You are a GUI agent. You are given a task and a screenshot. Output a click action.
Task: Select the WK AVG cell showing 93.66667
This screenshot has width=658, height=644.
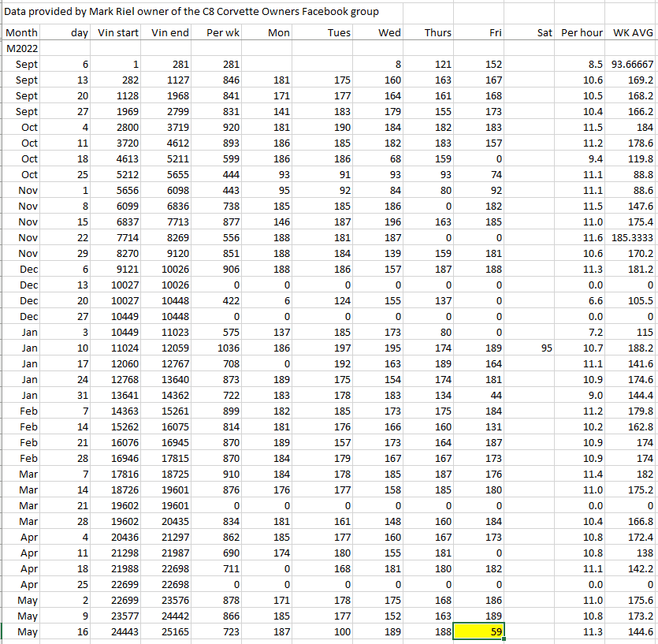point(632,64)
